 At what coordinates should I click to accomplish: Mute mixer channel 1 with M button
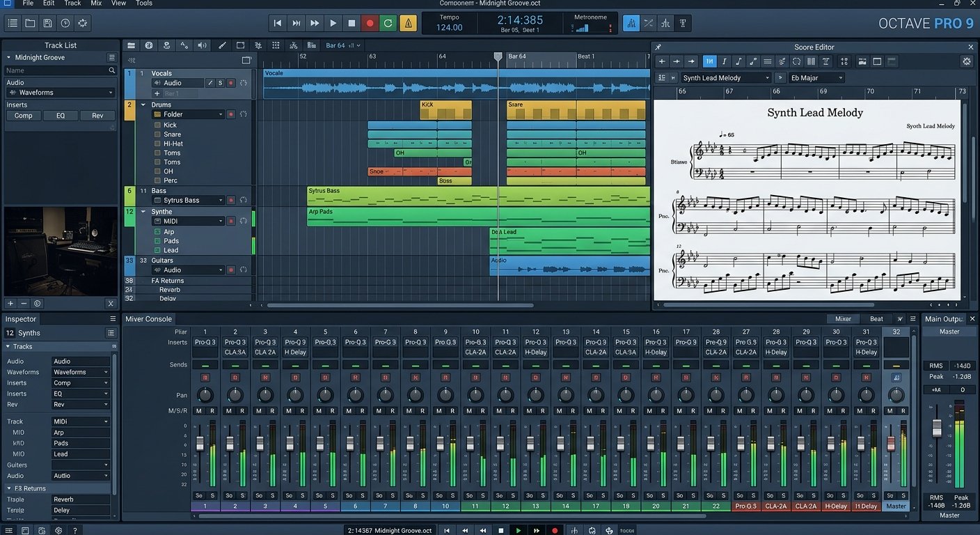click(x=198, y=411)
